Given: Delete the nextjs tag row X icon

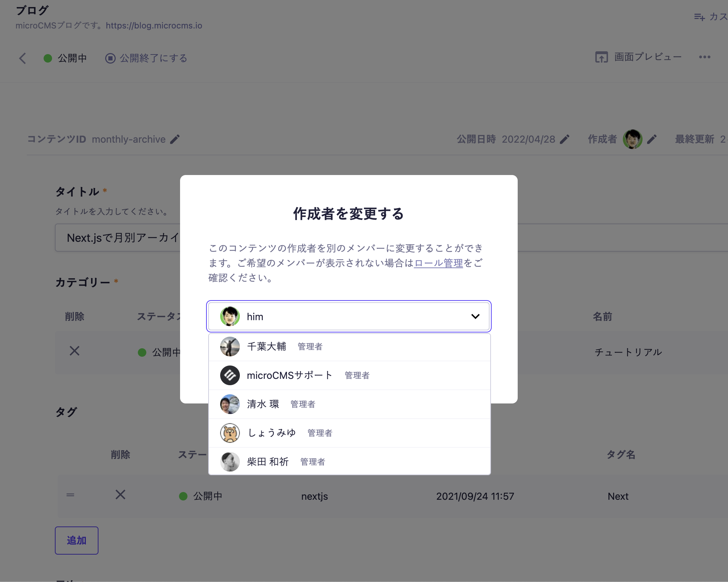Looking at the screenshot, I should click(x=120, y=495).
